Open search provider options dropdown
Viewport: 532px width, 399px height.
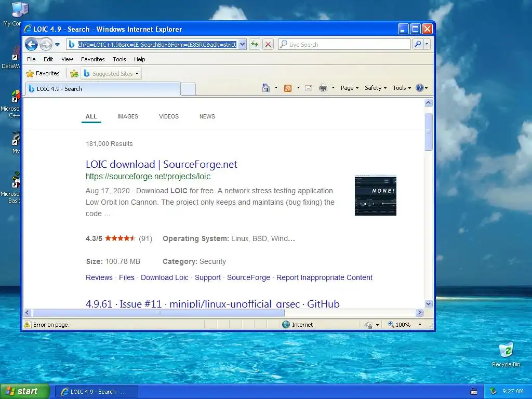[427, 45]
